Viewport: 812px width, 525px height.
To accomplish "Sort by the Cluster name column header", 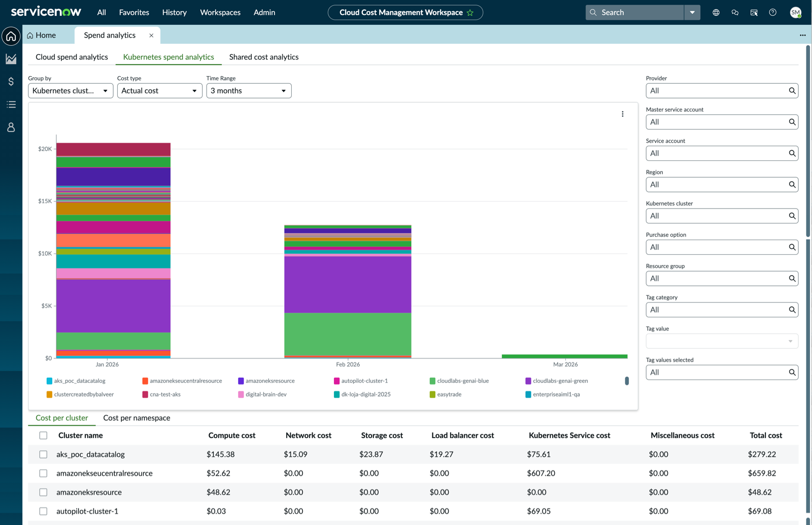I will coord(81,436).
